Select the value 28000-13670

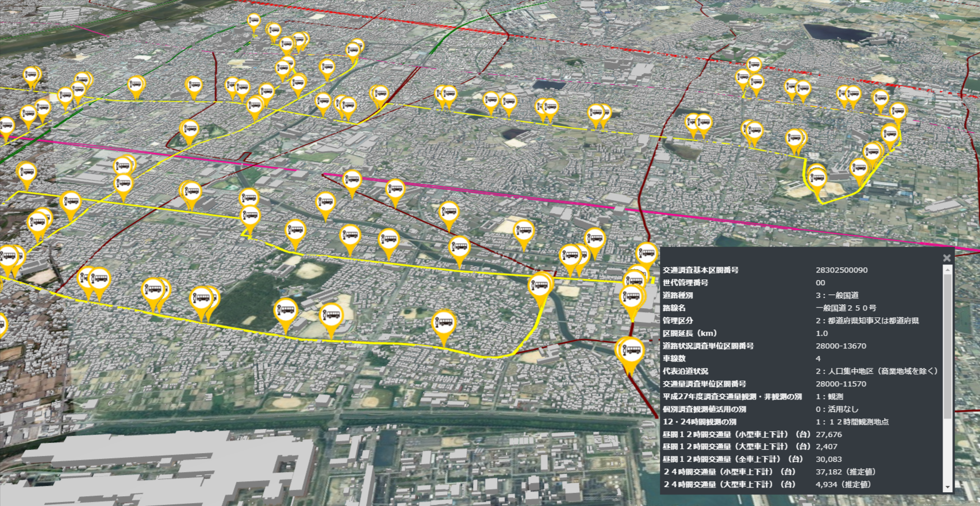[x=841, y=346]
